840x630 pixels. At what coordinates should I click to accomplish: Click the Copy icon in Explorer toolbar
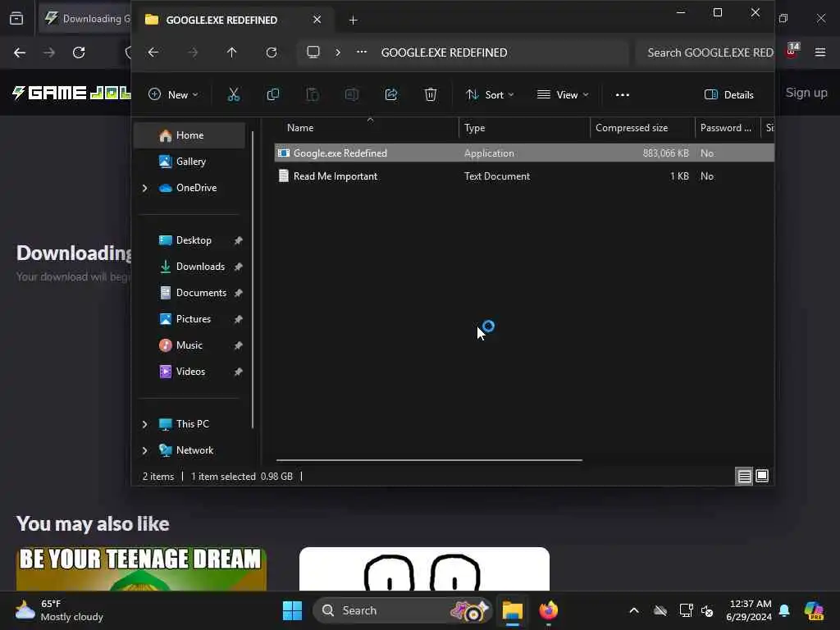[x=272, y=95]
